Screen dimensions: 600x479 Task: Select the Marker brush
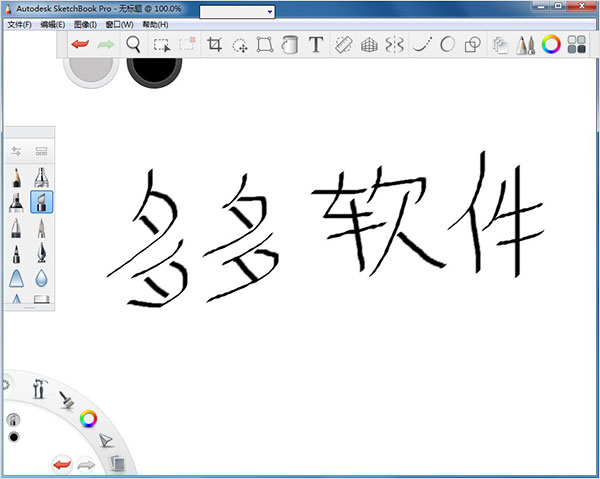[16, 202]
